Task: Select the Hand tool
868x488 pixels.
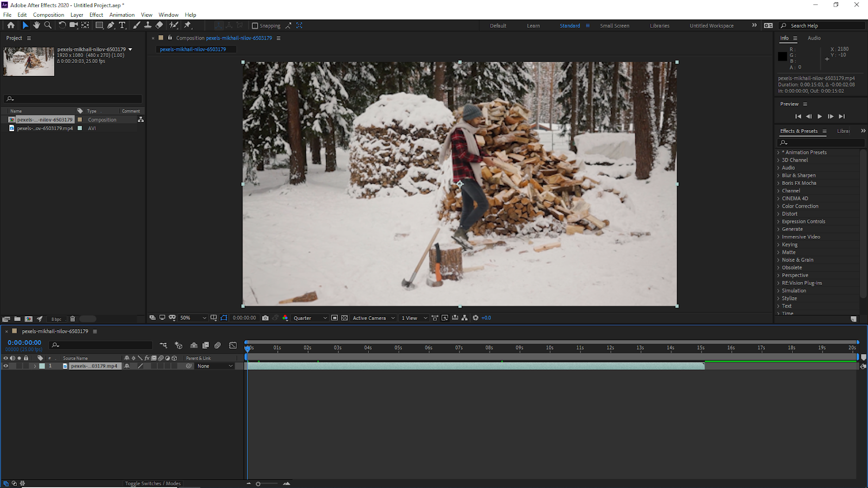Action: pyautogui.click(x=36, y=25)
